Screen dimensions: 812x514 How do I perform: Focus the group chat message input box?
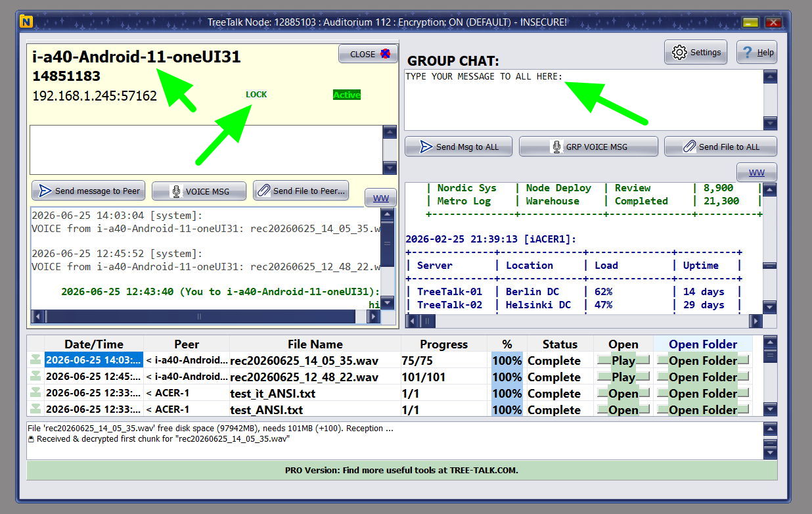[x=583, y=100]
